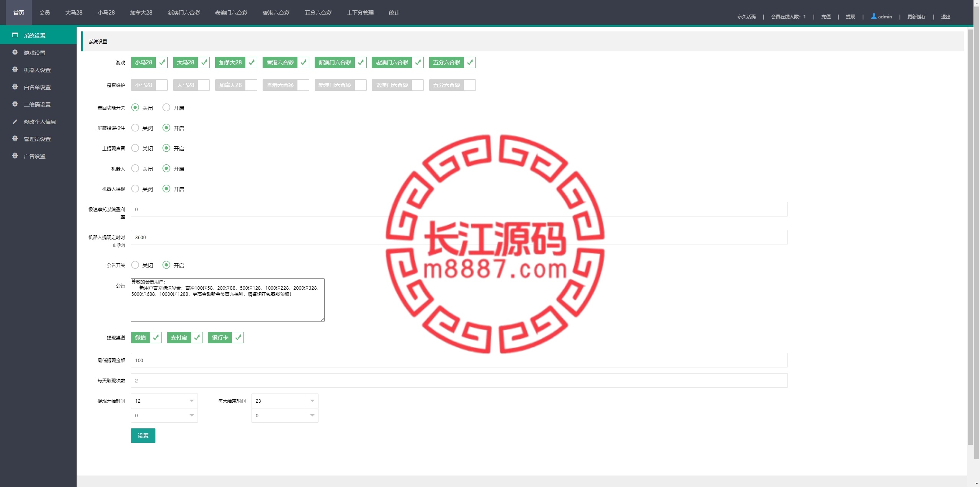Screen dimensions: 980x487
Task: Open the 统计 navigation tab
Action: click(394, 13)
